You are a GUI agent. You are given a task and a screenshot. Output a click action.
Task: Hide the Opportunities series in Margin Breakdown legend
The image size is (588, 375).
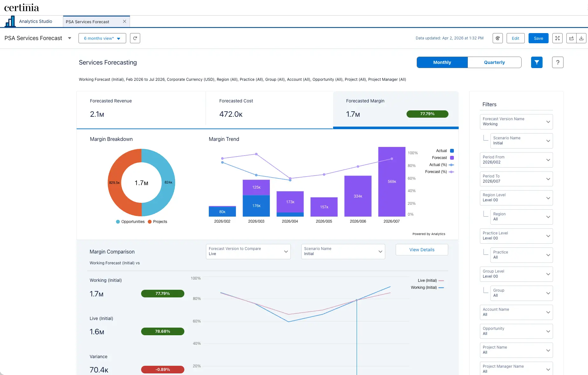tap(130, 222)
